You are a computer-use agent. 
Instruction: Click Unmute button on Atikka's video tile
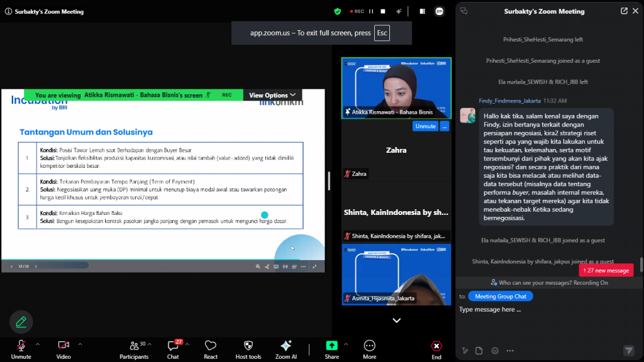tap(425, 126)
